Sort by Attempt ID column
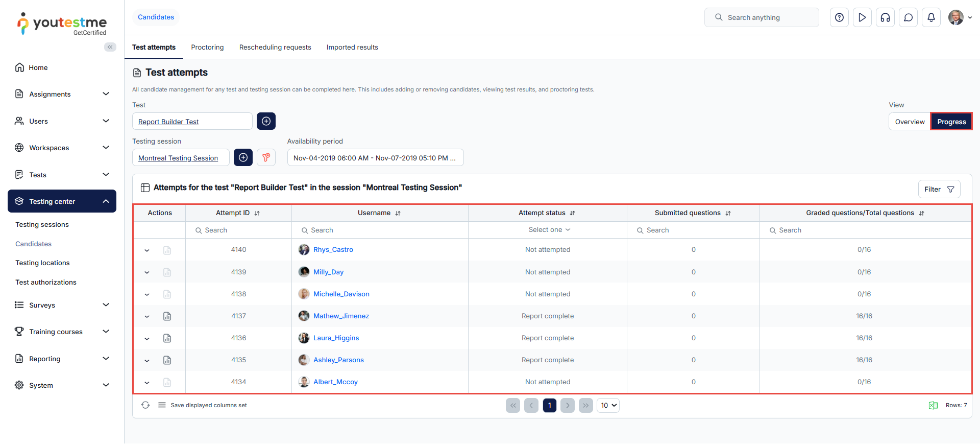This screenshot has width=980, height=444. [x=257, y=213]
